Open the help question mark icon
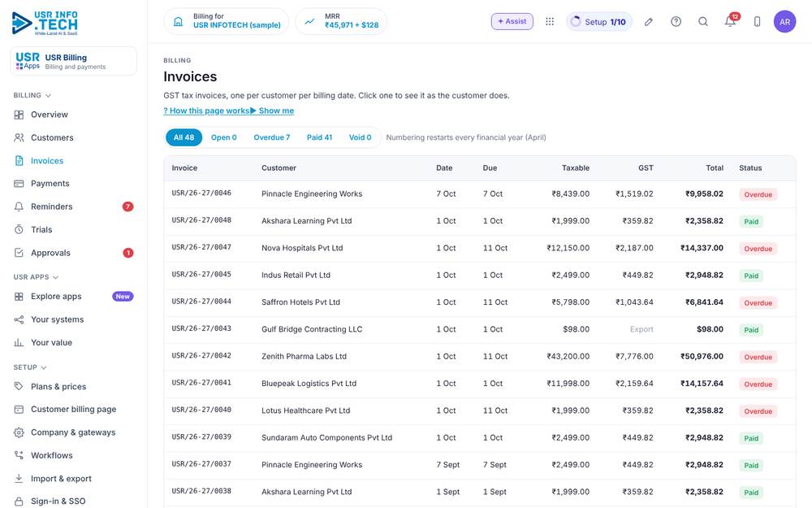This screenshot has width=812, height=508. (x=676, y=22)
